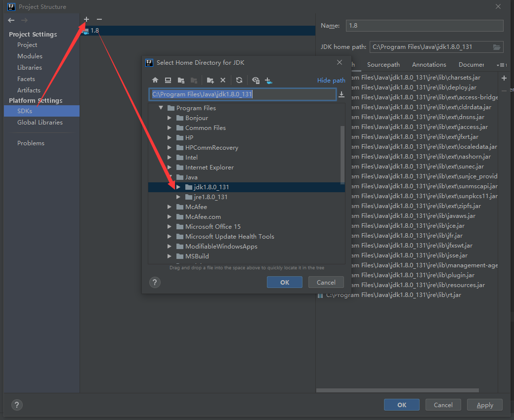The image size is (514, 420).
Task: Close the Select Home Directory dialog
Action: 340,62
